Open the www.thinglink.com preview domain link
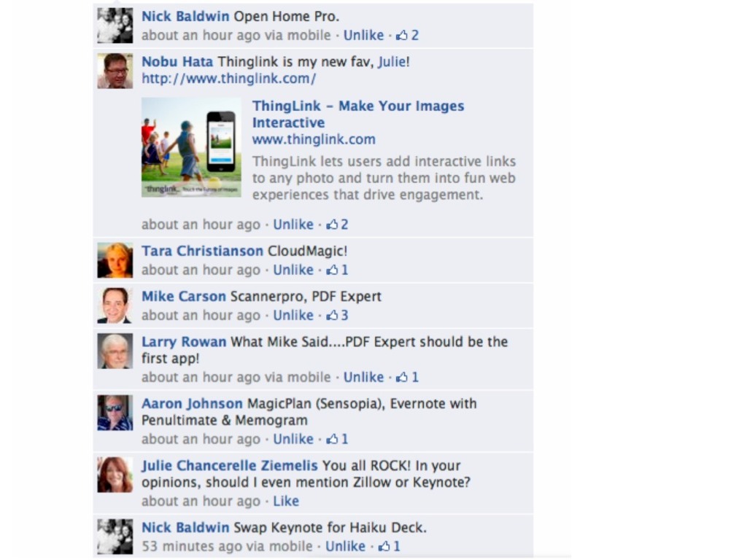The width and height of the screenshot is (747, 560). (x=314, y=139)
